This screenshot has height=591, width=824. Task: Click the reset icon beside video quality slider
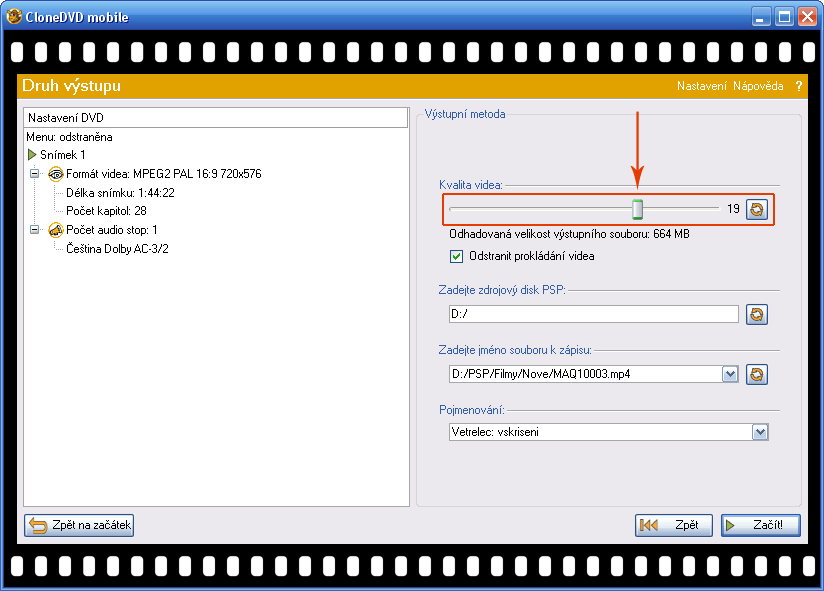pos(757,210)
